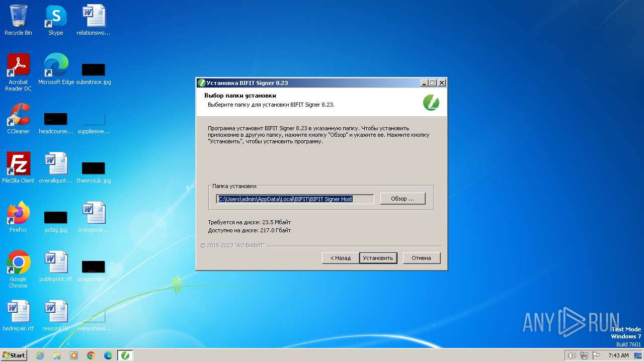This screenshot has height=362, width=644.
Task: Open publicprint.rtf document icon
Action: (56, 266)
